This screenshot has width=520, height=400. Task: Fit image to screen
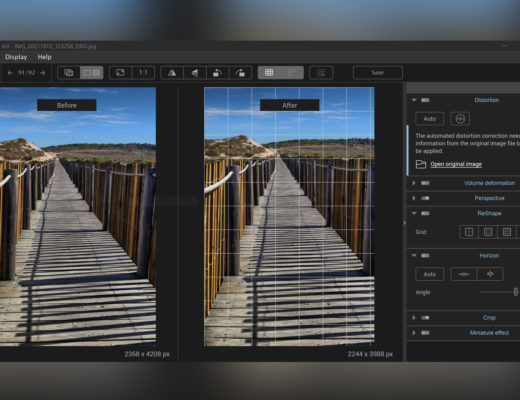point(120,73)
